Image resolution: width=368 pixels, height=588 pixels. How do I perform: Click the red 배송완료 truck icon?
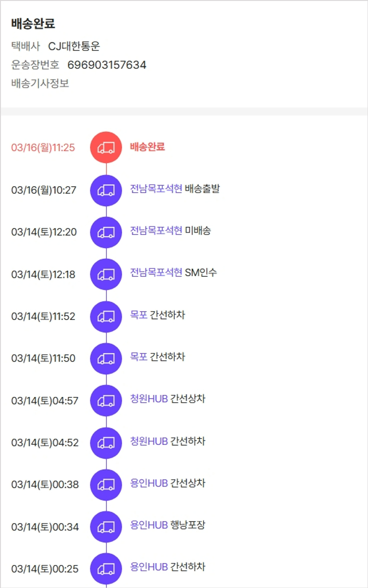pyautogui.click(x=106, y=147)
